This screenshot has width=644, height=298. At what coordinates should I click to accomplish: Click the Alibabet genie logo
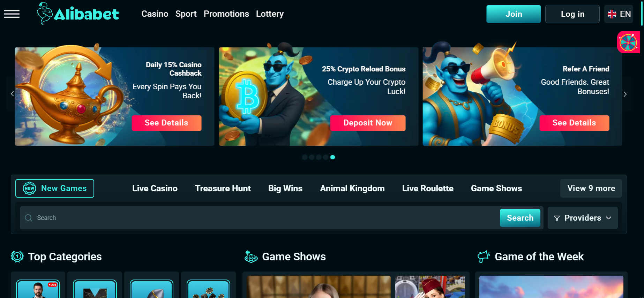tap(78, 14)
